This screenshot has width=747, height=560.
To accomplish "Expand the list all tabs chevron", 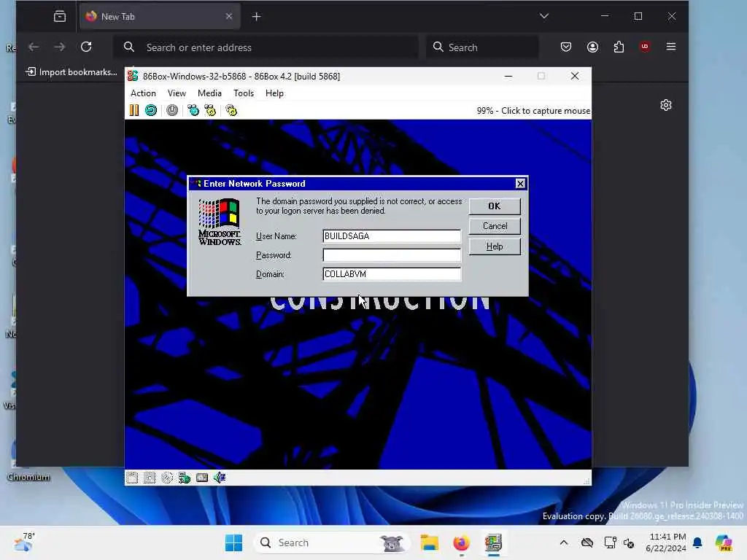I will (x=544, y=16).
